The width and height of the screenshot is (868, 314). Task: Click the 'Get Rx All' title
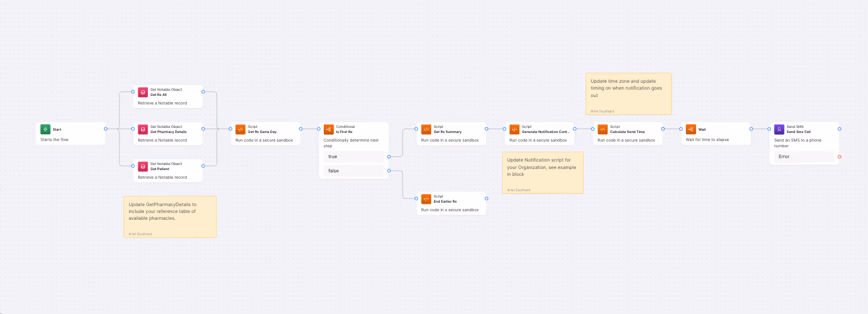click(x=158, y=95)
